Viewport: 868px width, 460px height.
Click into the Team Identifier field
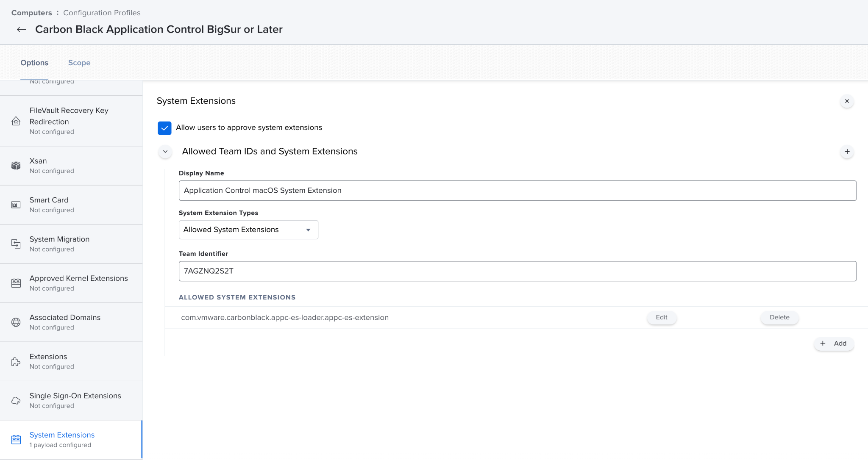point(517,271)
